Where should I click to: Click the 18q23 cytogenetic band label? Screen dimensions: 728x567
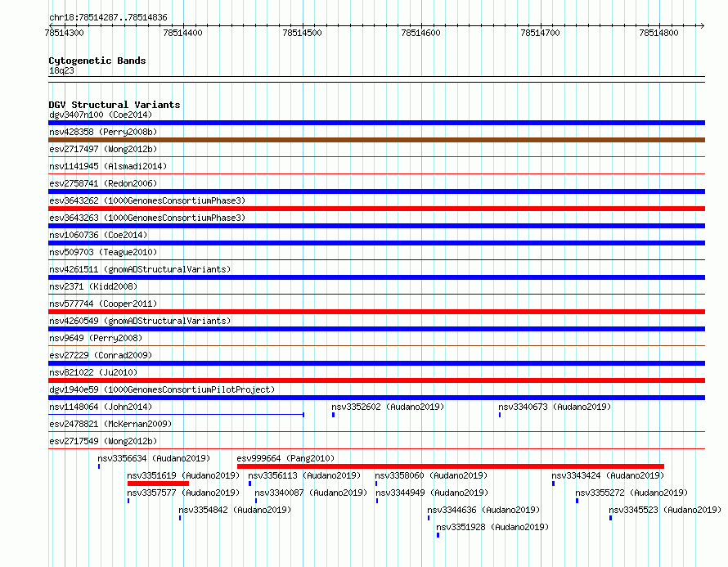pos(61,70)
